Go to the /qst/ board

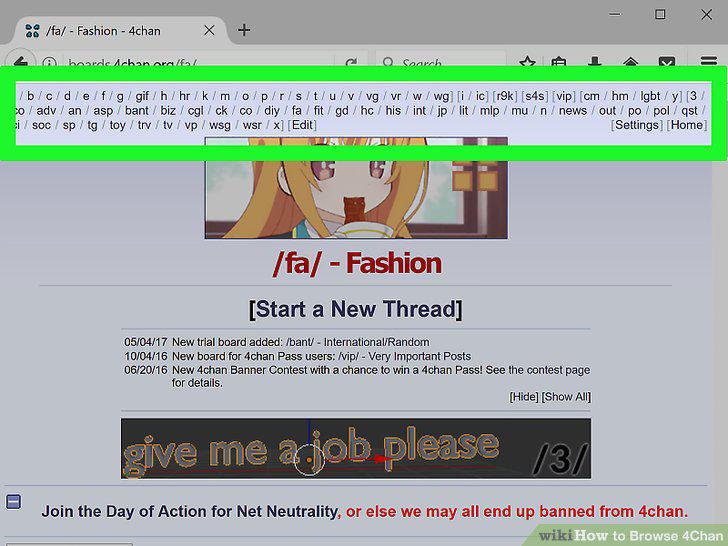tap(689, 111)
